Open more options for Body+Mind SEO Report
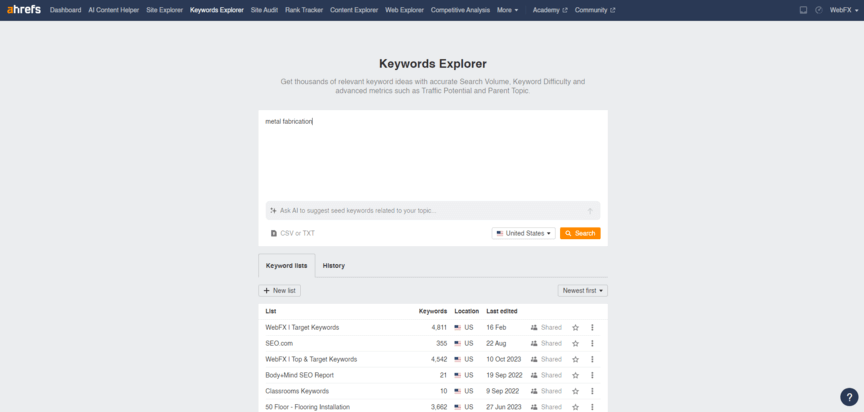 tap(592, 375)
